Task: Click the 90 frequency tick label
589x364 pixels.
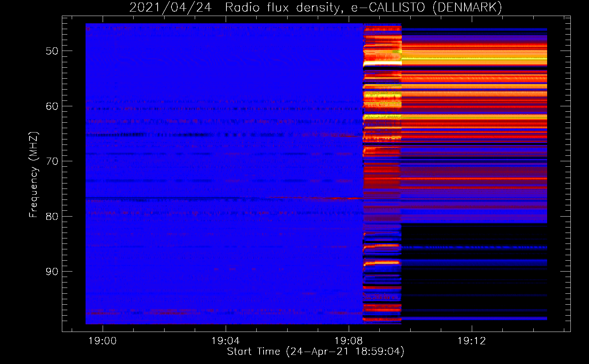Action: point(52,272)
